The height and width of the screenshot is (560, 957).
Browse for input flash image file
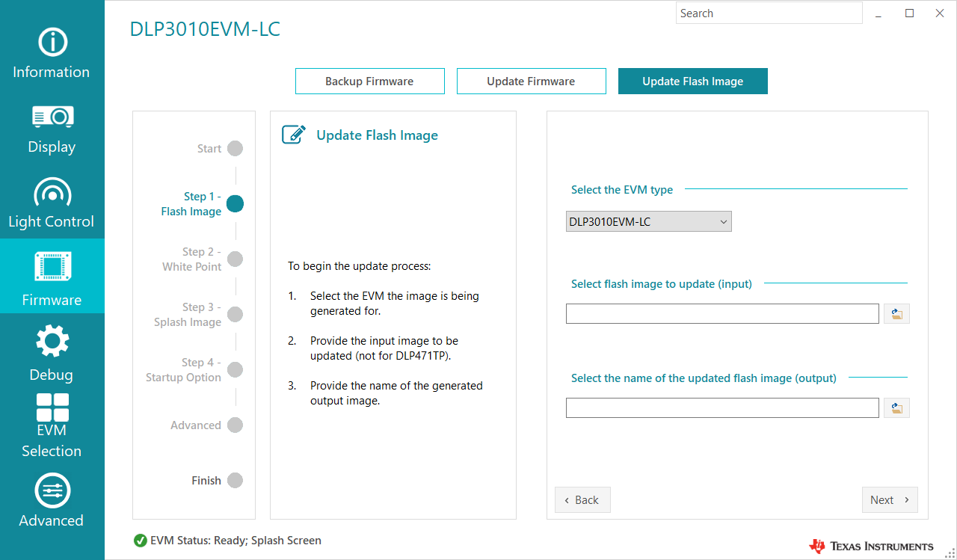(x=896, y=314)
